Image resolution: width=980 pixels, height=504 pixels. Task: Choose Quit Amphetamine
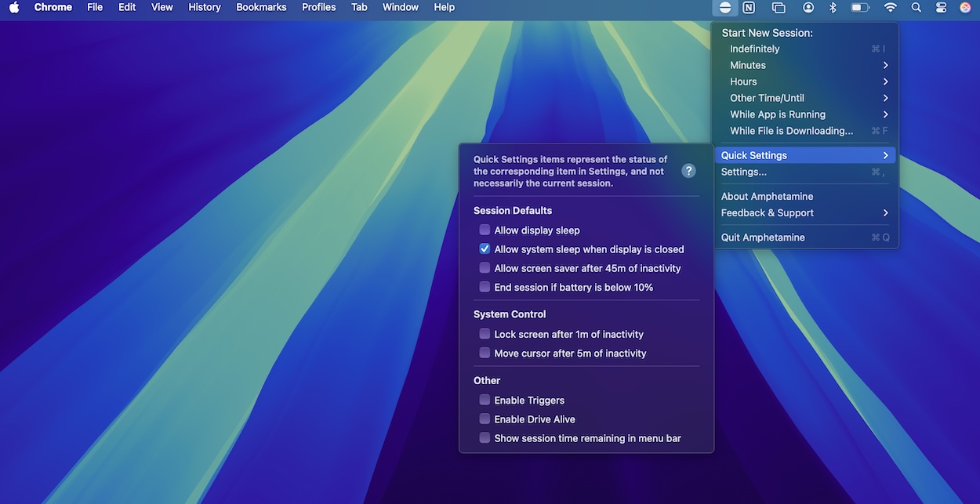(805, 237)
